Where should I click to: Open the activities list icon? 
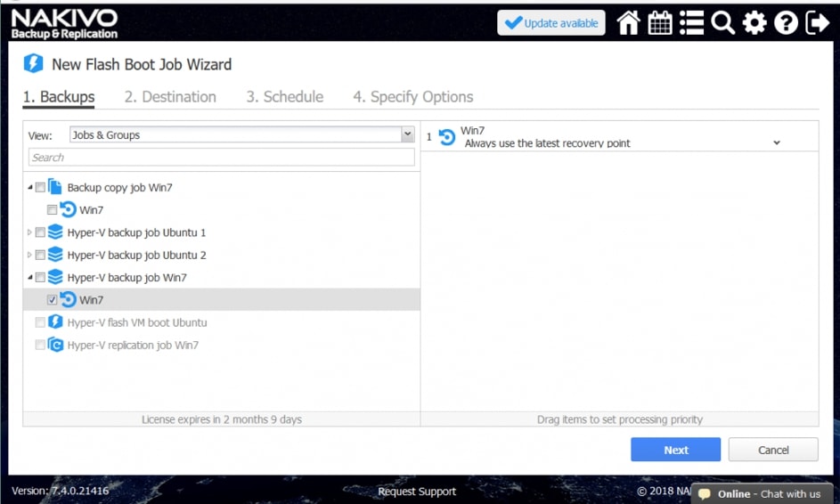pyautogui.click(x=691, y=23)
